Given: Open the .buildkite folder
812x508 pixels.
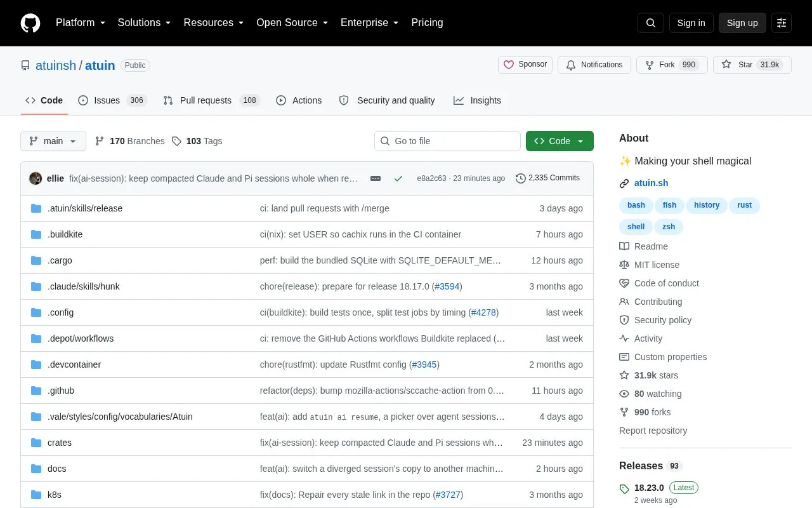Looking at the screenshot, I should click(65, 234).
